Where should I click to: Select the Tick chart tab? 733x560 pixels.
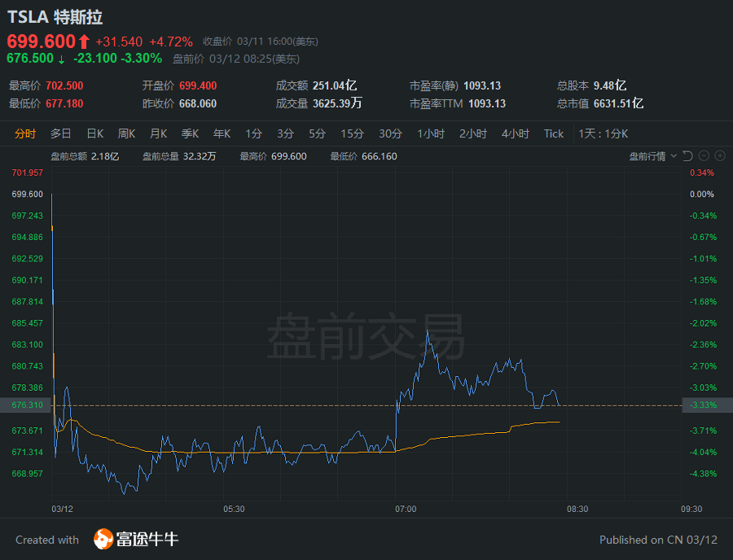554,133
